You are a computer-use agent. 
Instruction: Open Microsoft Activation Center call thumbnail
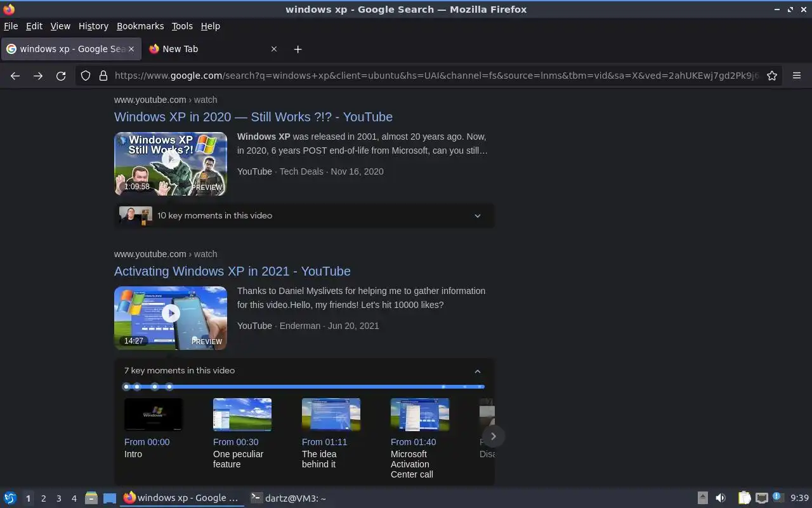click(x=420, y=415)
